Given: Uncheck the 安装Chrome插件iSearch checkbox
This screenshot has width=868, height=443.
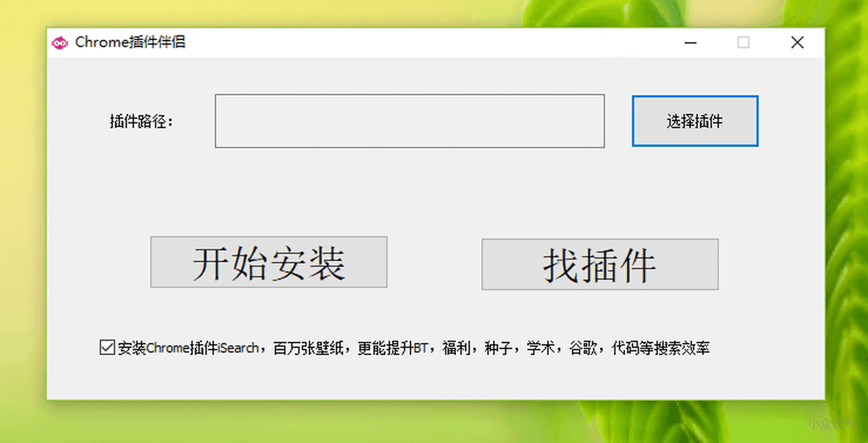Looking at the screenshot, I should [x=107, y=347].
